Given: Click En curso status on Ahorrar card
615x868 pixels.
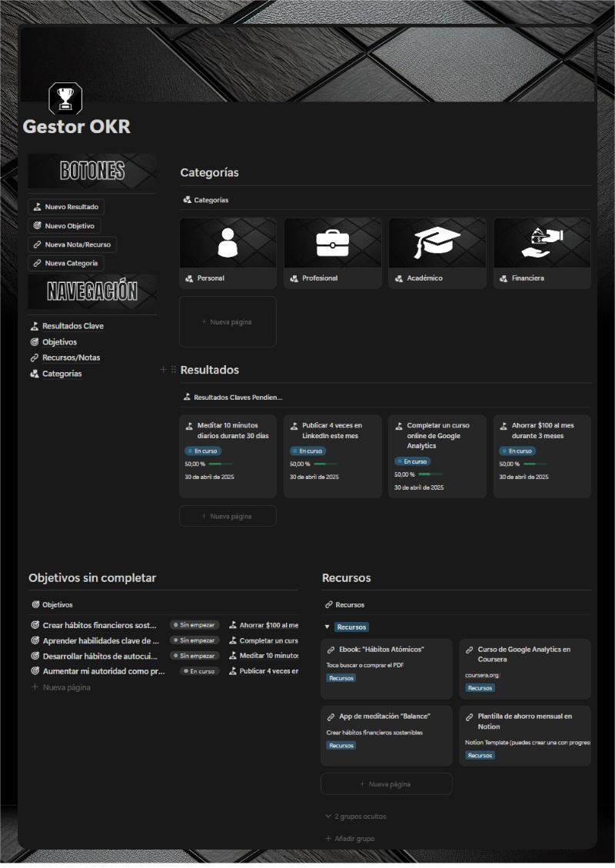Looking at the screenshot, I should coord(517,451).
